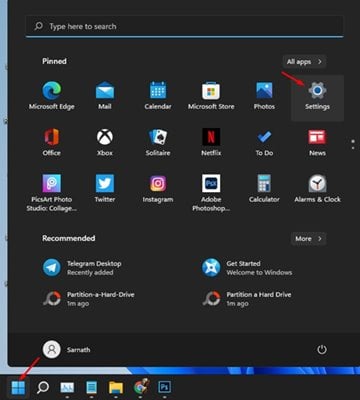
Task: Open File Explorer from taskbar
Action: click(x=116, y=387)
